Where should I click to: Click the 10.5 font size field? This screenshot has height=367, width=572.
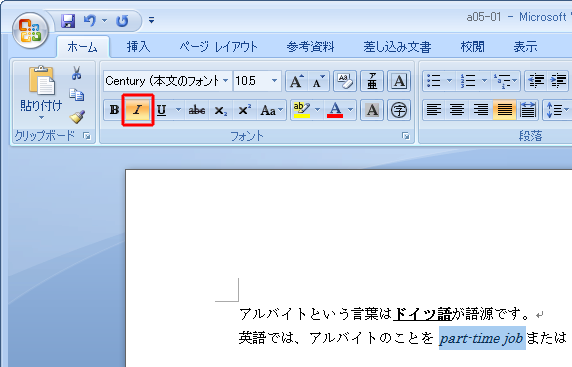coord(251,81)
